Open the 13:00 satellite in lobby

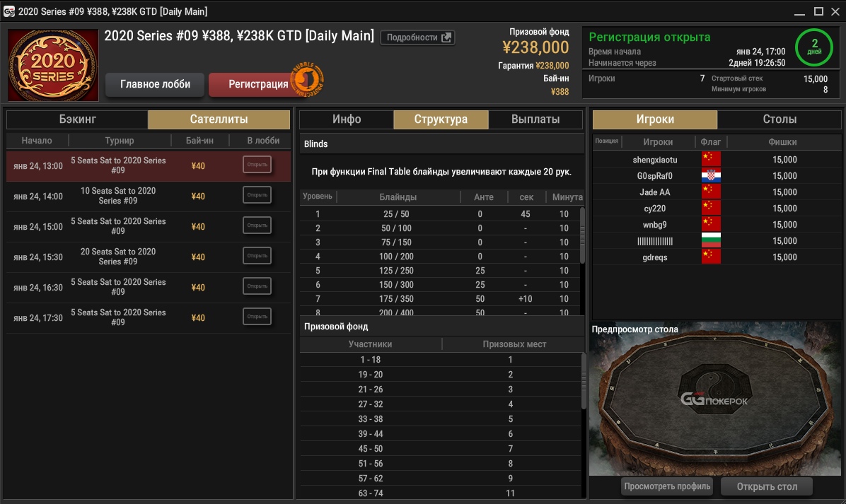[x=257, y=165]
